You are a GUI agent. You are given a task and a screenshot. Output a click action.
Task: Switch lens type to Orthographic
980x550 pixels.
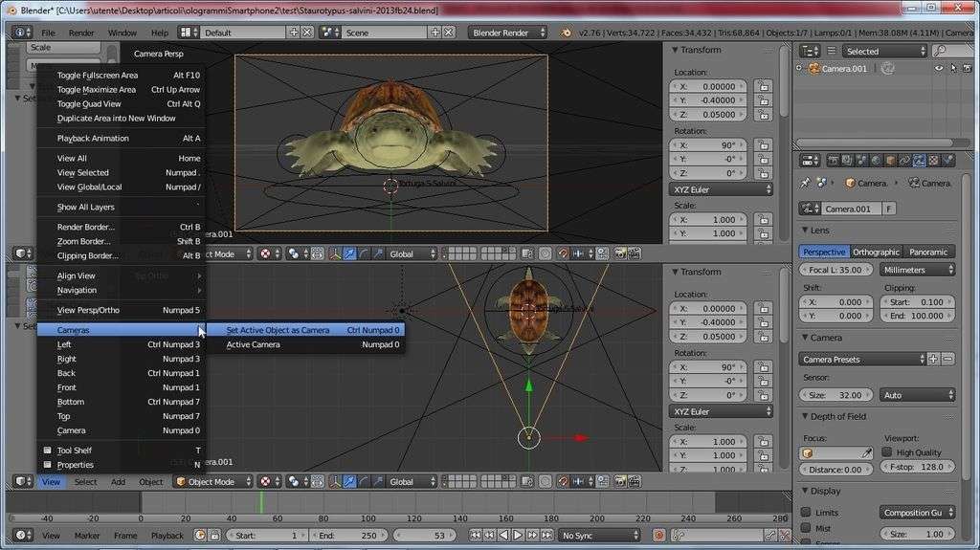click(877, 253)
